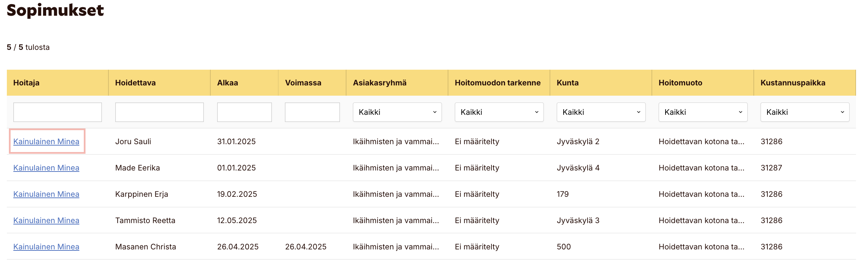This screenshot has height=274, width=868.
Task: Expand the Hoitomuoto filter dropdown
Action: [x=702, y=112]
